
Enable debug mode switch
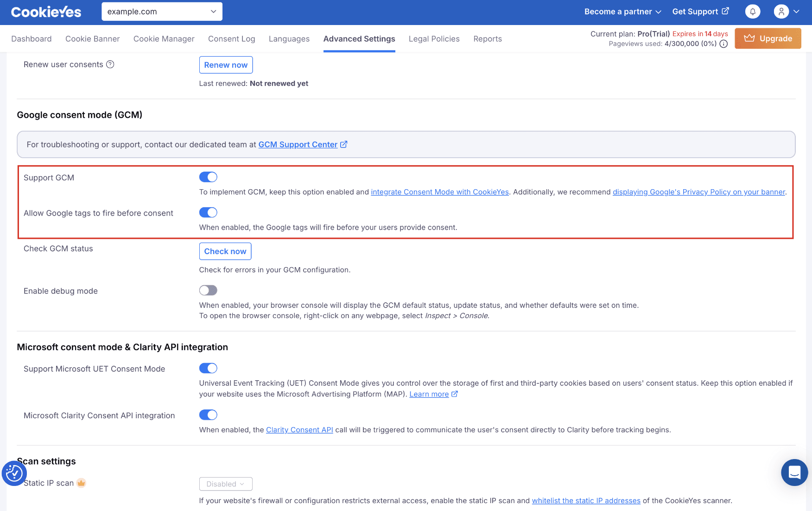click(x=208, y=290)
